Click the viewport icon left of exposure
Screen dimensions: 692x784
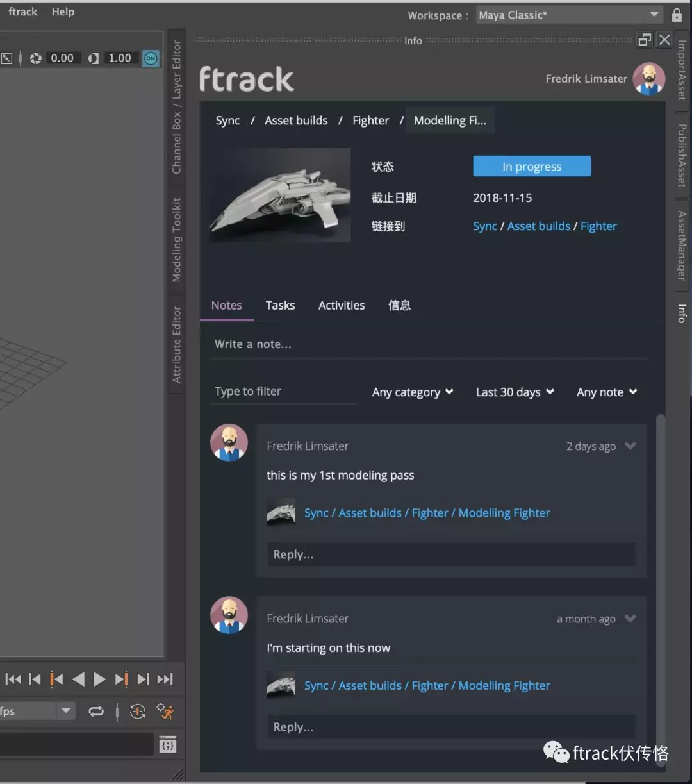6,58
